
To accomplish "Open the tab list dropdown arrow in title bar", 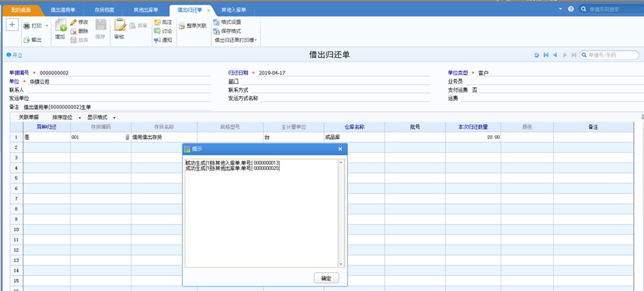I will 561,8.
